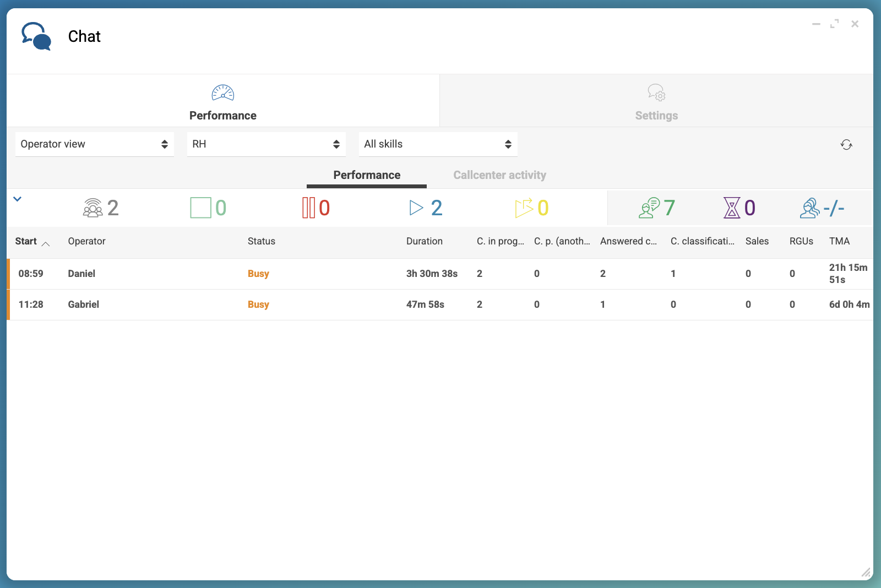Click the Performance speedometer icon
This screenshot has height=588, width=881.
click(x=223, y=92)
